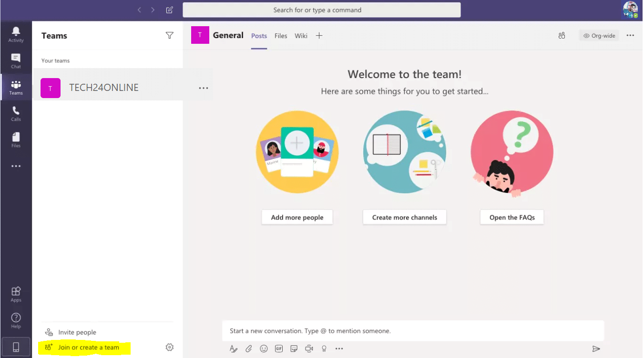The height and width of the screenshot is (358, 644).
Task: Open TECH24ONLINE team options menu
Action: click(204, 88)
